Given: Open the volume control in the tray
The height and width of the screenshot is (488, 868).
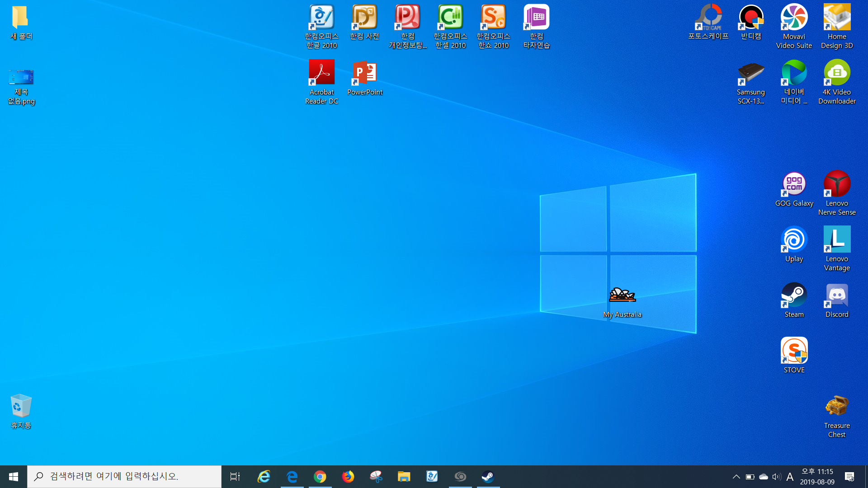Looking at the screenshot, I should pos(777,477).
